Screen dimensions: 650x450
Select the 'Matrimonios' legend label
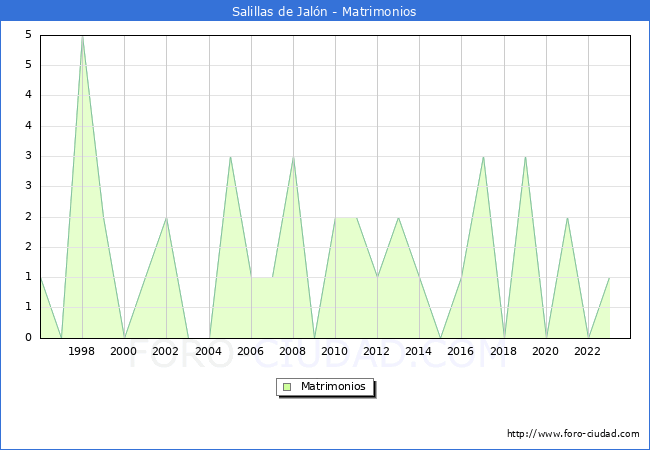(x=333, y=386)
